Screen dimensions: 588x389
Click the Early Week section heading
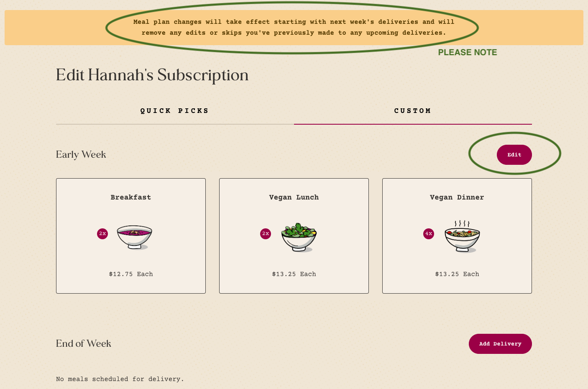tap(81, 155)
